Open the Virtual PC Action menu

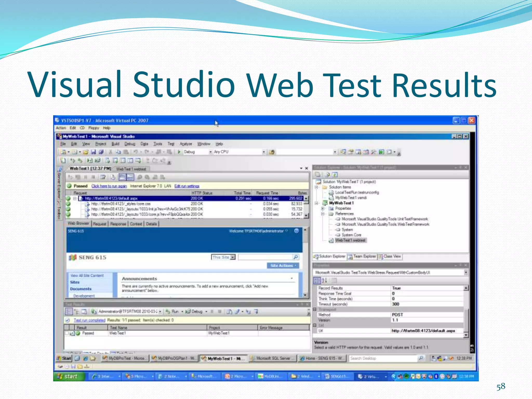pos(61,128)
